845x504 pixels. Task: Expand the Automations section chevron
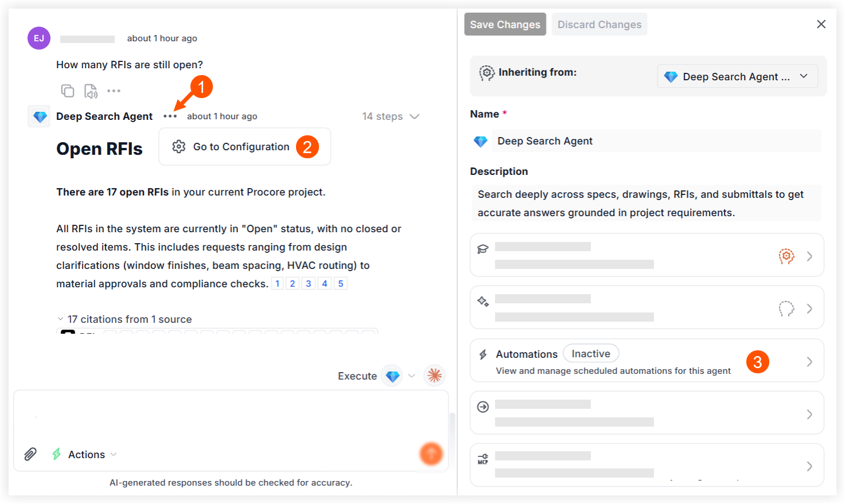point(809,361)
